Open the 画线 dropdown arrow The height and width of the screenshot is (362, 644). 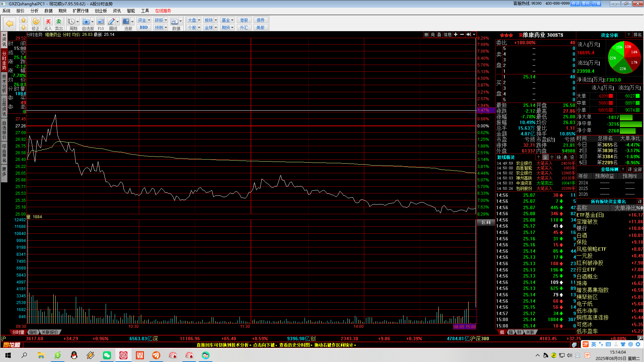click(x=118, y=22)
